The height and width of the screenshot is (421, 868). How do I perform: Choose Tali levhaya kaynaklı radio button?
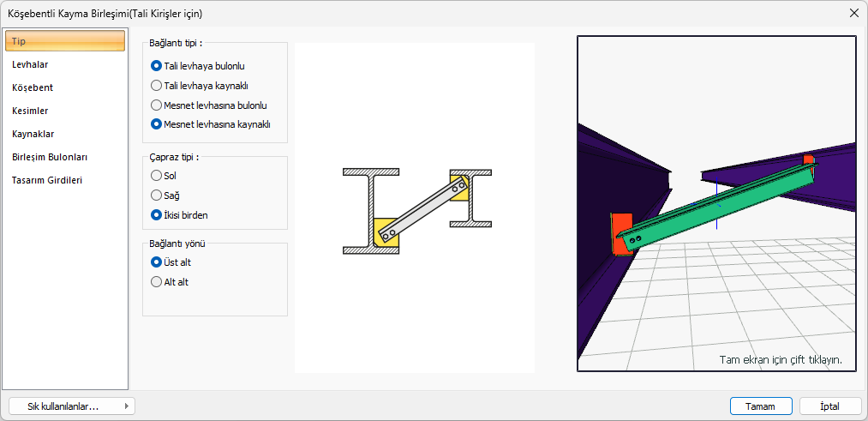point(156,85)
